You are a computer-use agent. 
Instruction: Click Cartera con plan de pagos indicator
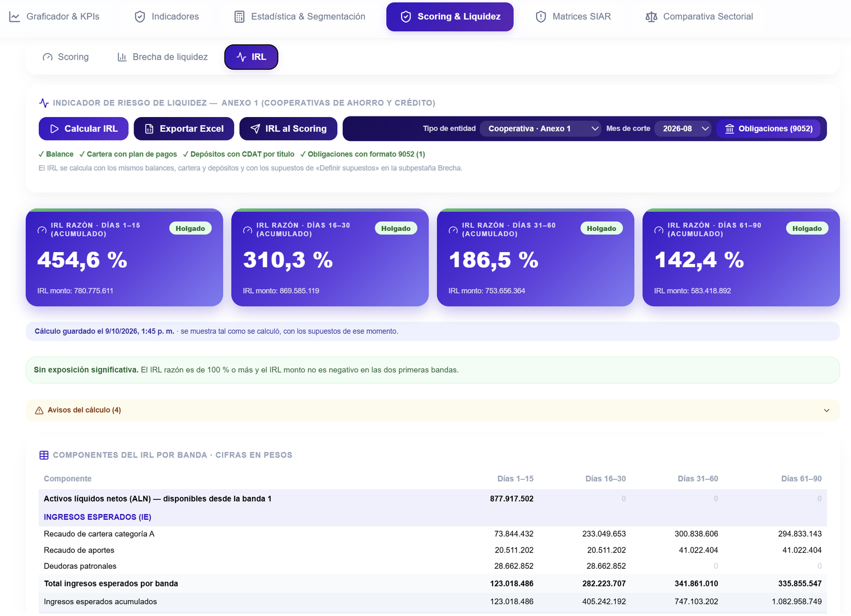(128, 154)
